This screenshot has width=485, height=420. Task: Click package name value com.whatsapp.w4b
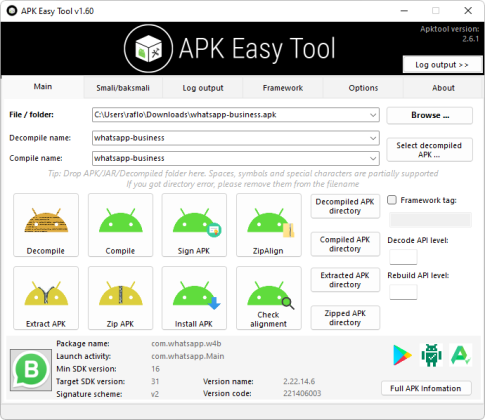(x=186, y=344)
